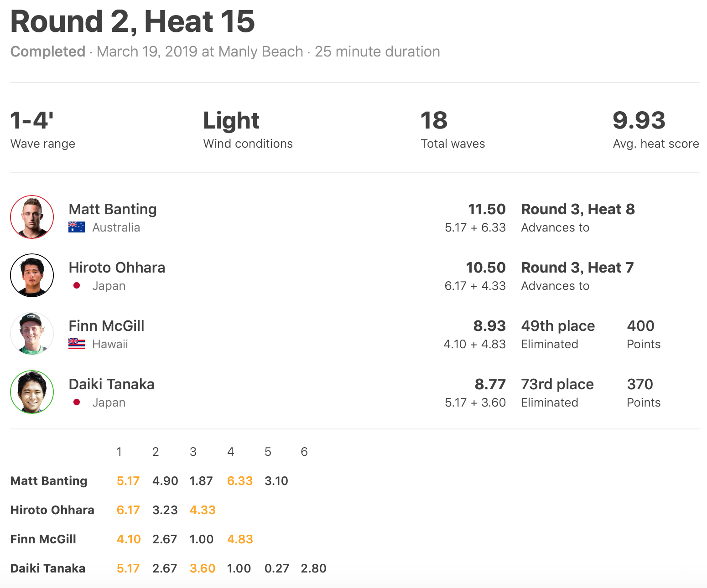Click the Round 2, Heat 15 title

tap(132, 21)
